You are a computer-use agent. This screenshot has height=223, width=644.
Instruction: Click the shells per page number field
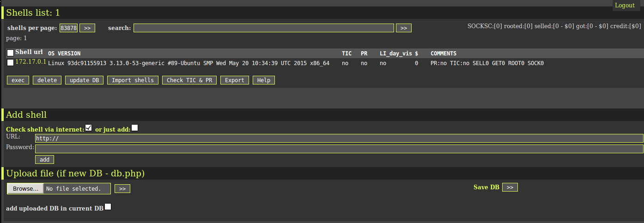point(68,28)
